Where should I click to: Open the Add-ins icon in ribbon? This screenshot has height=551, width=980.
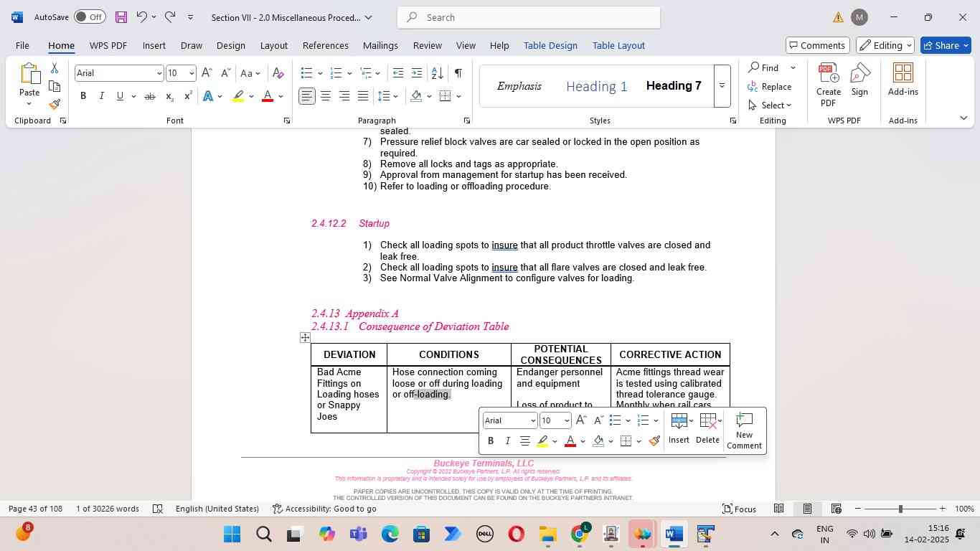tap(903, 79)
